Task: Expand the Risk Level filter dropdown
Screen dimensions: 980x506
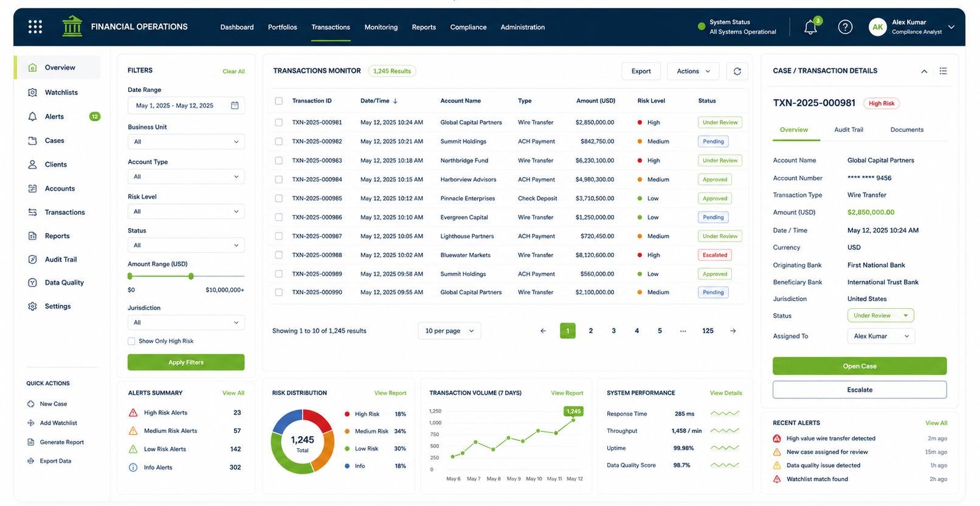Action: point(186,212)
